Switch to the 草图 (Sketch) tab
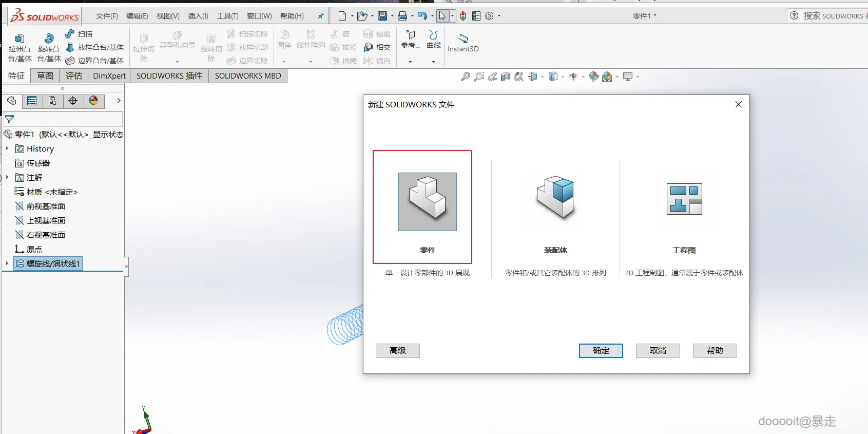Image resolution: width=868 pixels, height=434 pixels. pos(45,76)
